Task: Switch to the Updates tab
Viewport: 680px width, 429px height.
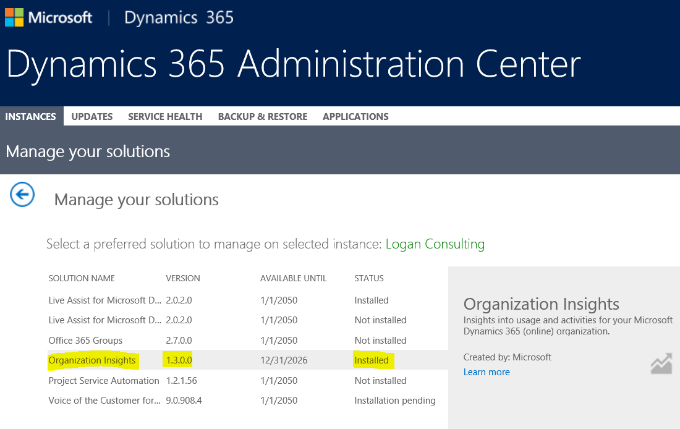Action: [92, 116]
